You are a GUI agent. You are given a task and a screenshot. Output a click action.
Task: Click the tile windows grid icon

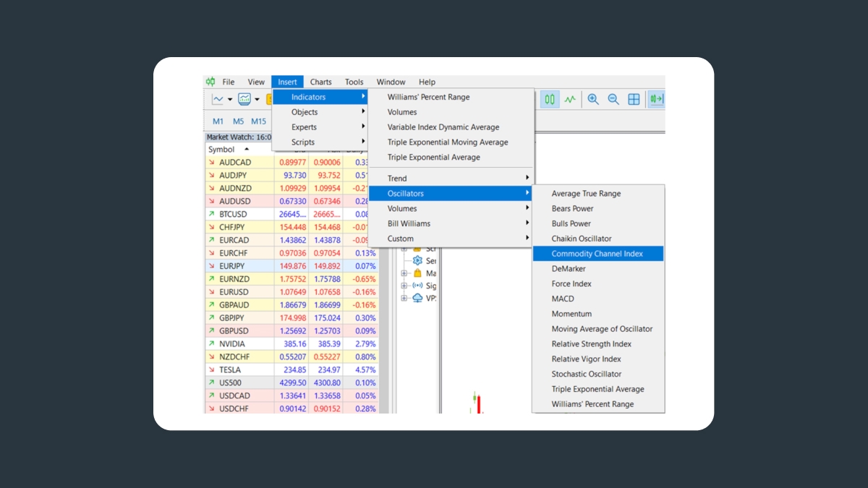click(x=634, y=100)
